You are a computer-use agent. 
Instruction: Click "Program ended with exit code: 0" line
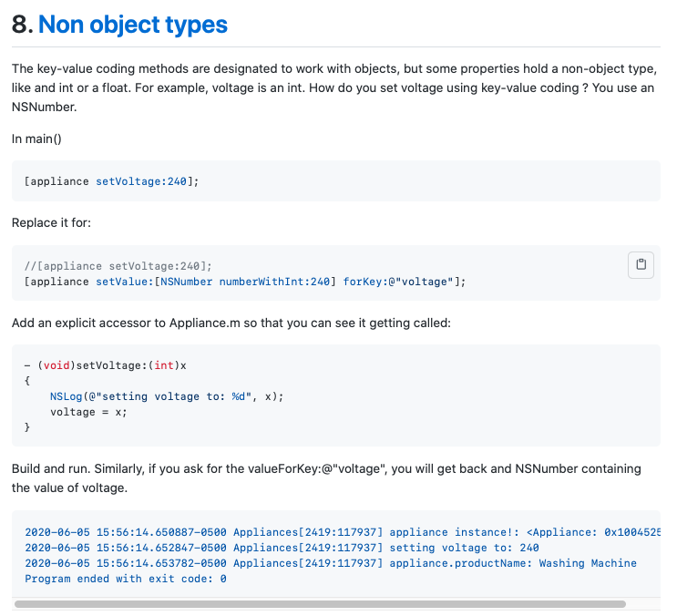pos(125,579)
